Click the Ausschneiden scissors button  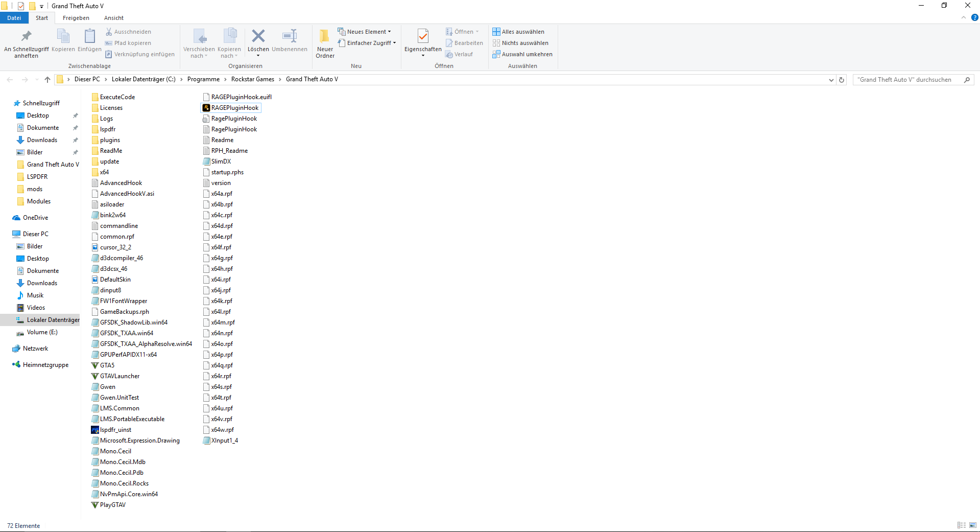tap(128, 32)
